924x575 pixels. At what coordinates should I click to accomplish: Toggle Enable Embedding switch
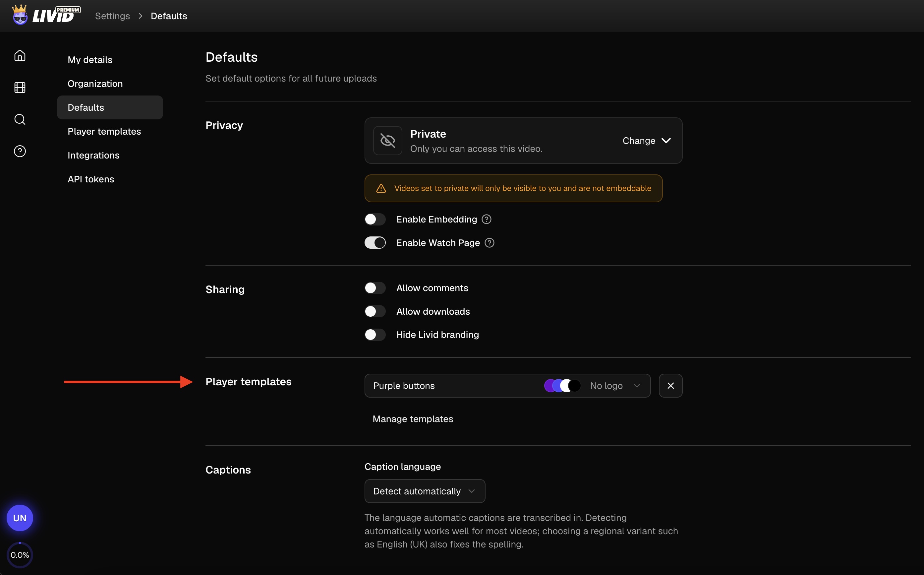375,220
